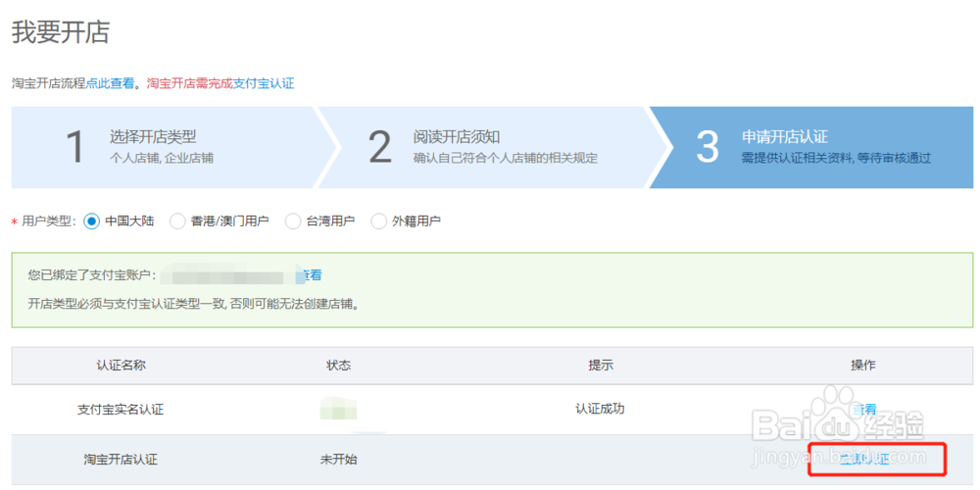The height and width of the screenshot is (490, 980).
Task: Click 立即认证 in 淘宝开店认证 row
Action: tap(863, 460)
